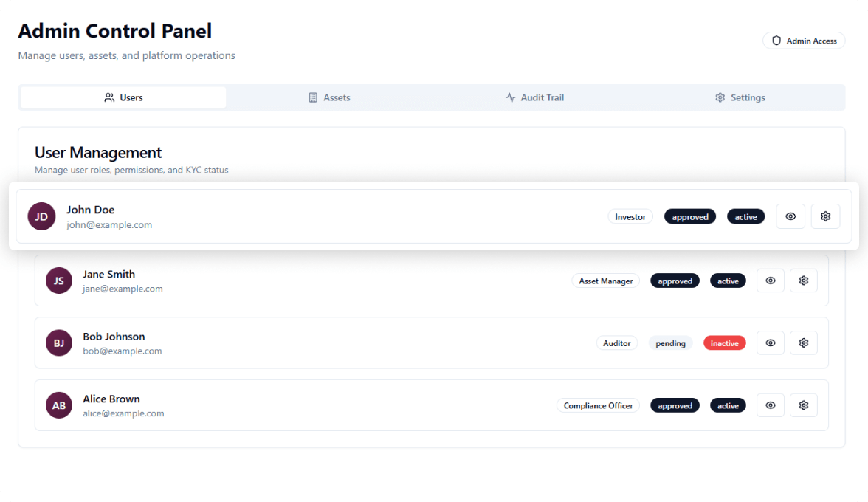Open settings gear for Bob Johnson
The image size is (868, 502).
point(804,343)
